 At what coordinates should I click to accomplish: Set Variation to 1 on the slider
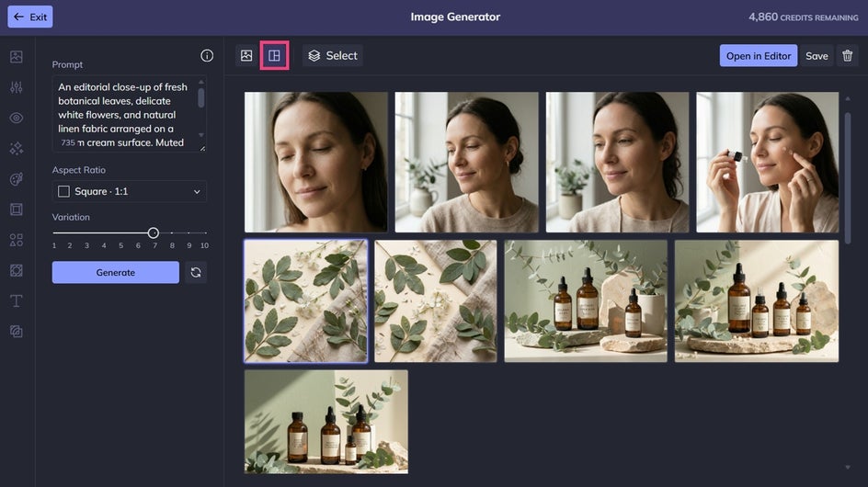54,233
